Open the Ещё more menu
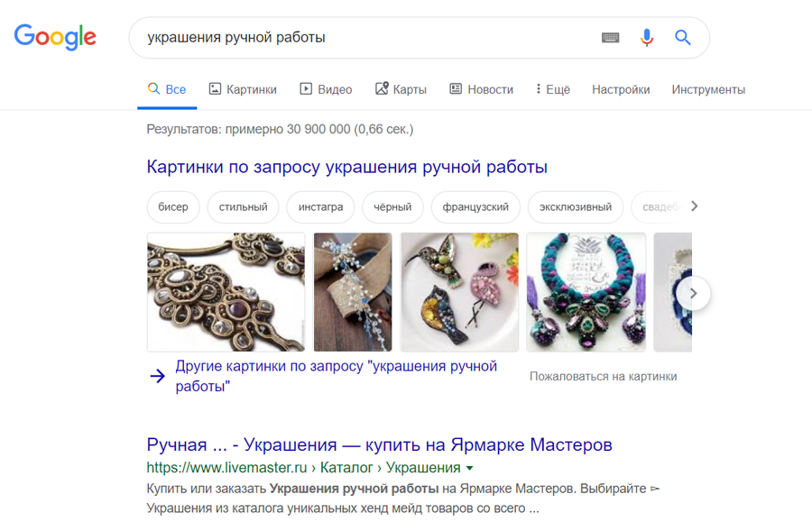Image resolution: width=812 pixels, height=531 pixels. 552,89
